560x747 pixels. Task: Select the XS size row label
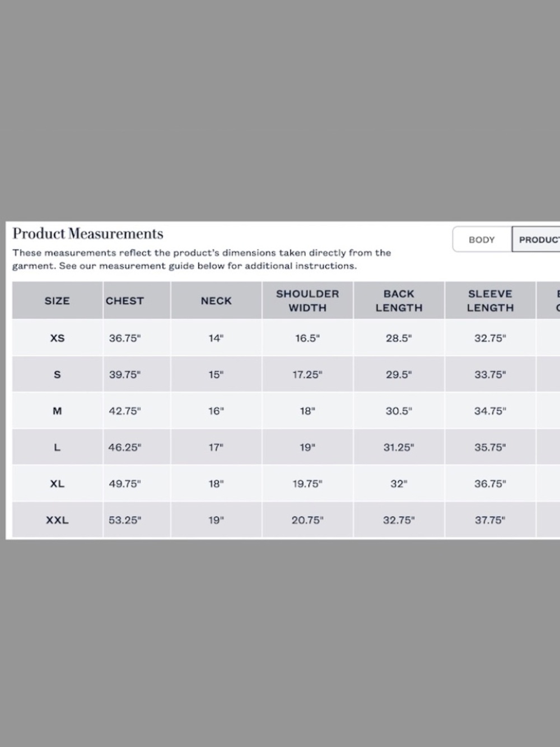point(57,338)
